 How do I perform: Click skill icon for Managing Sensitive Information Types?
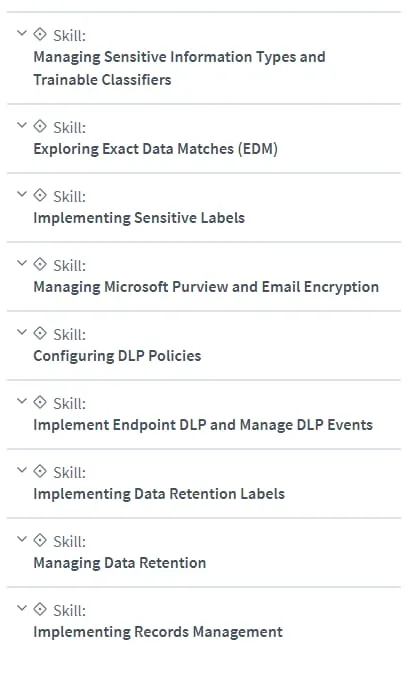tap(40, 34)
